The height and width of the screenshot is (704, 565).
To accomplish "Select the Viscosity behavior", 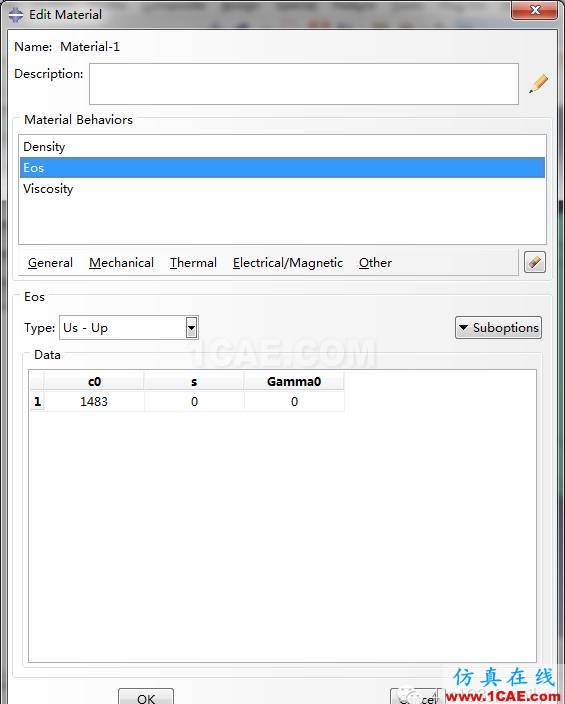I will (282, 189).
